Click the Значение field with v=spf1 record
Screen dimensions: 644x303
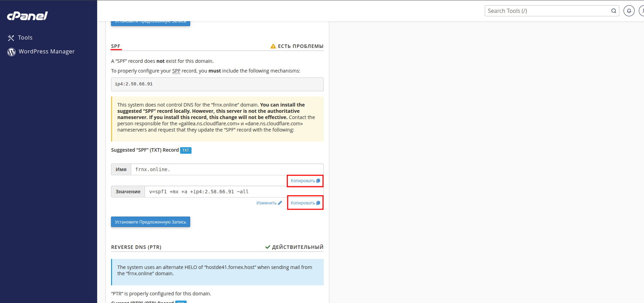pyautogui.click(x=234, y=192)
